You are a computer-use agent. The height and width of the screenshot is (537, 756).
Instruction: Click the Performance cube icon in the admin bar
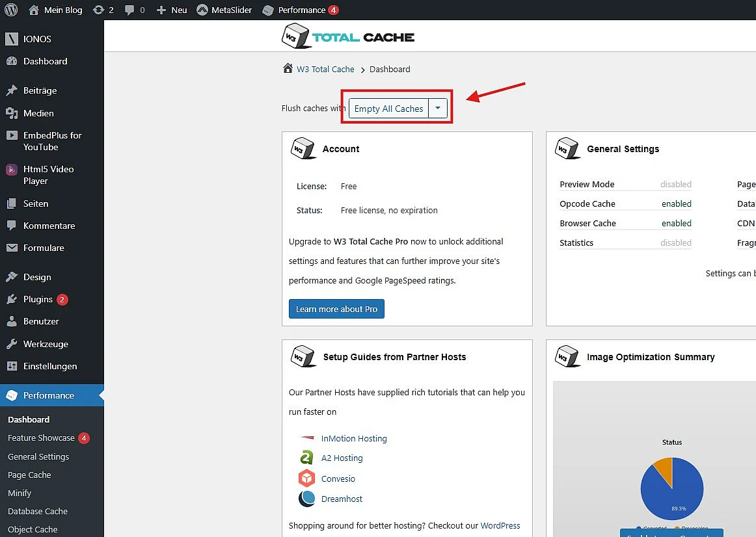pyautogui.click(x=268, y=10)
